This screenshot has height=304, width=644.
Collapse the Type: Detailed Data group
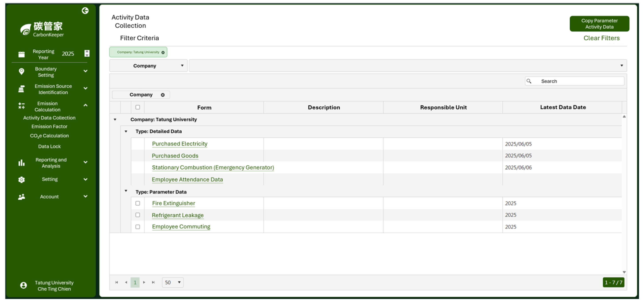[x=126, y=131]
